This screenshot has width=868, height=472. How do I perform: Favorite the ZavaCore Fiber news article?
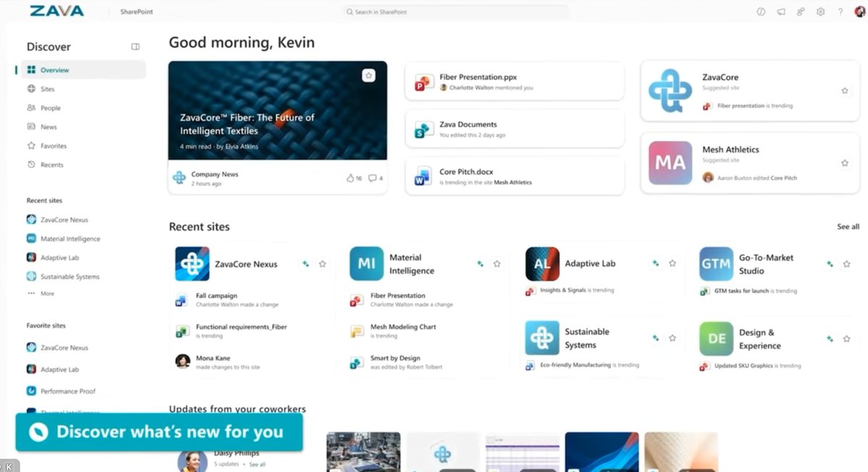click(x=368, y=75)
